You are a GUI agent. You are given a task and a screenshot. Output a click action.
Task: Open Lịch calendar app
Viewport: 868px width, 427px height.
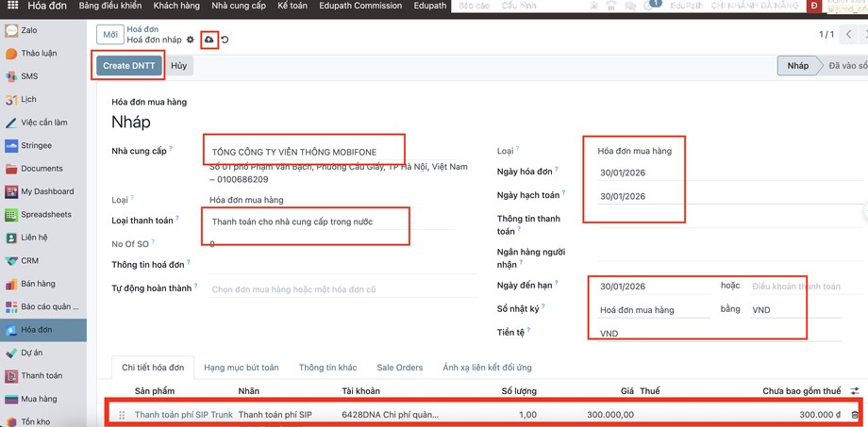tap(43, 100)
